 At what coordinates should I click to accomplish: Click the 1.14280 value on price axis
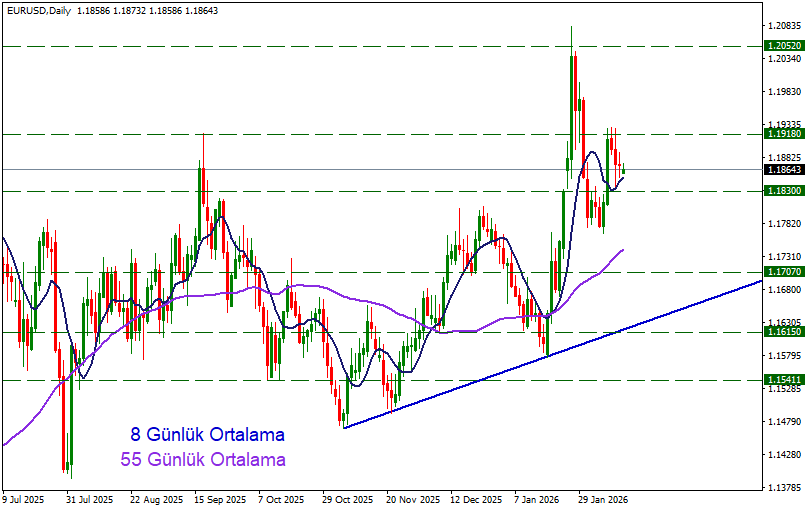pos(782,455)
